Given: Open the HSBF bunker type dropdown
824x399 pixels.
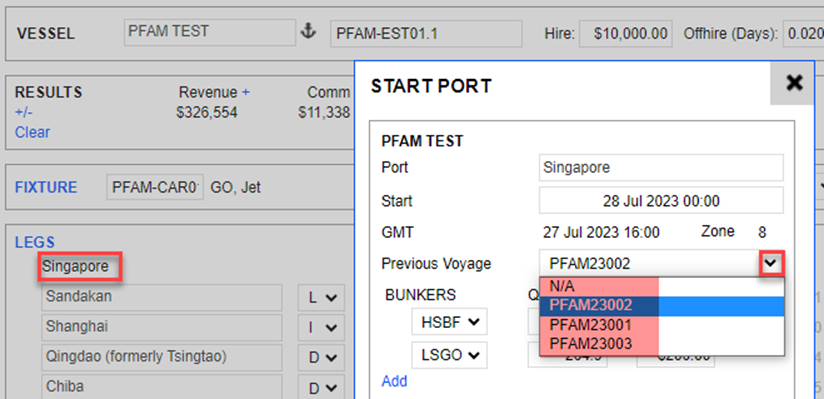Looking at the screenshot, I should tap(449, 322).
